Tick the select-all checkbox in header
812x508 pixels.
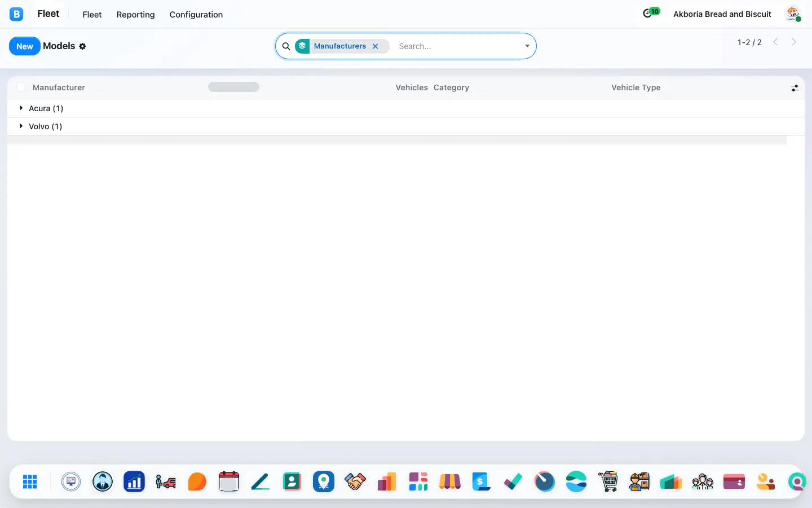pyautogui.click(x=21, y=87)
